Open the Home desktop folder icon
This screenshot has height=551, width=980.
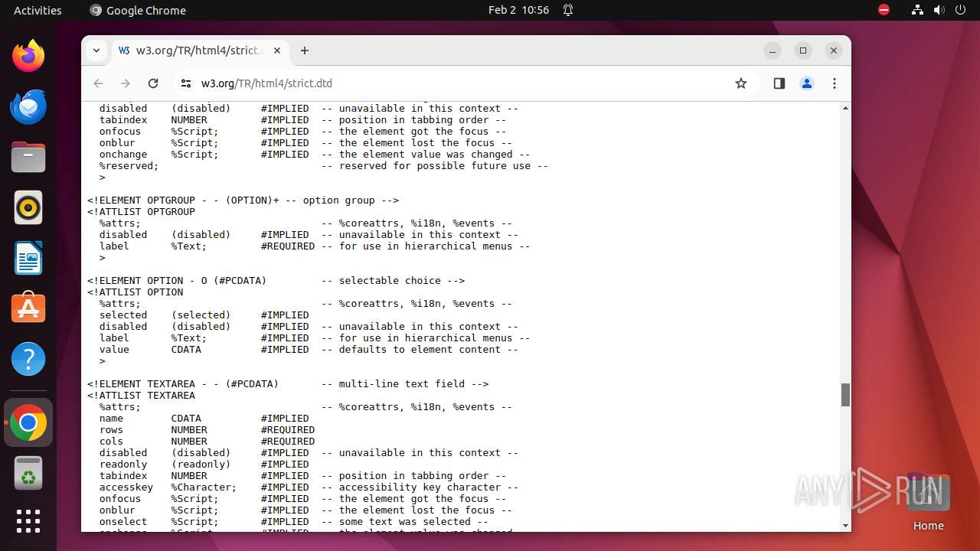(x=928, y=501)
